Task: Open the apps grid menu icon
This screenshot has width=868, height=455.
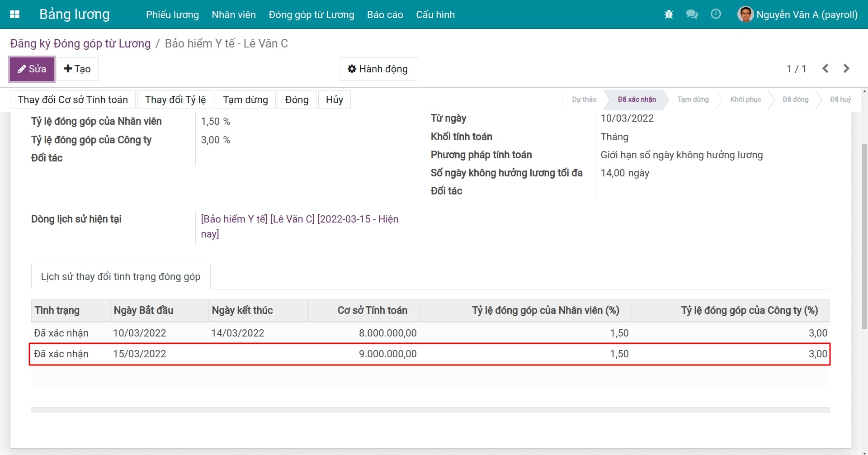Action: pyautogui.click(x=14, y=14)
